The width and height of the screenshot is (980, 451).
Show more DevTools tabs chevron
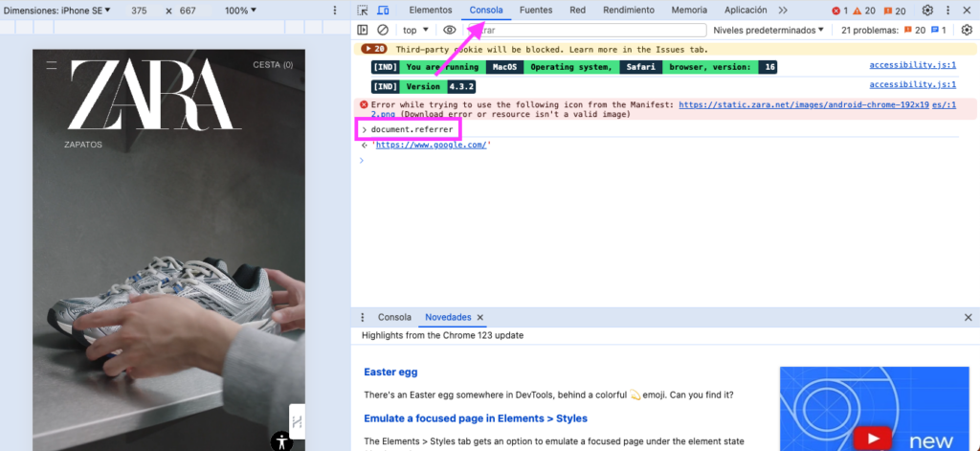point(783,11)
